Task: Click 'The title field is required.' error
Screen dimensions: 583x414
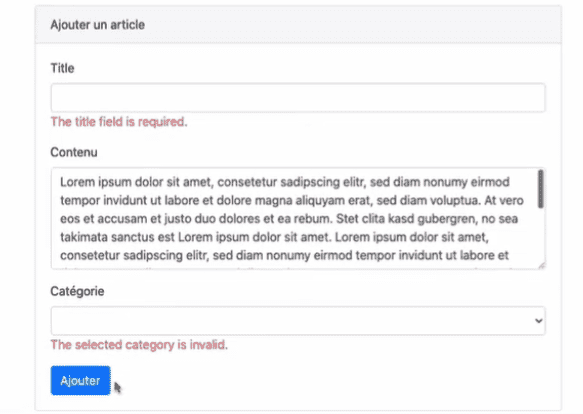Action: pyautogui.click(x=119, y=122)
